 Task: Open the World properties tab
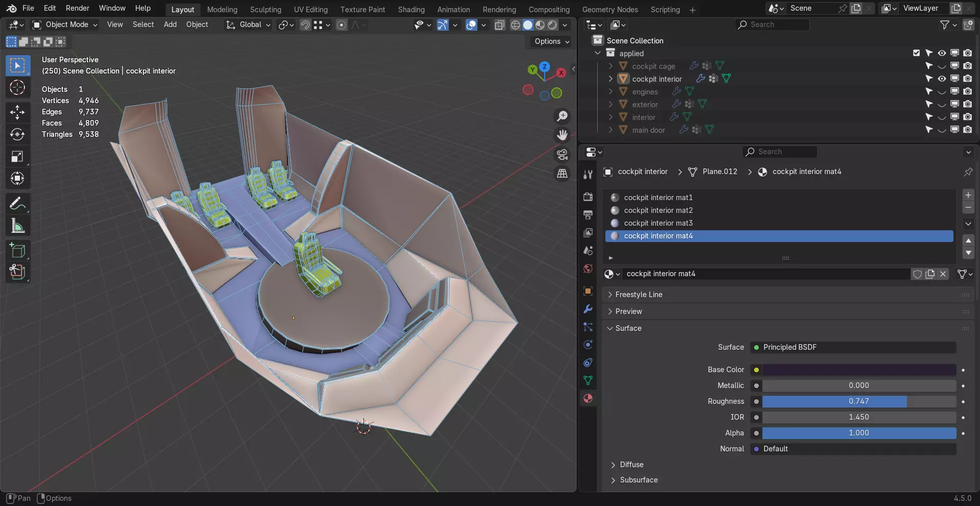(x=588, y=269)
